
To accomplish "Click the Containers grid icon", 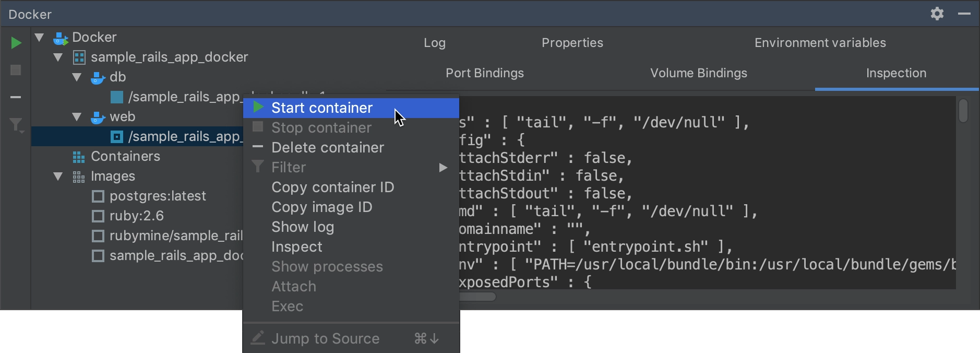I will click(79, 157).
